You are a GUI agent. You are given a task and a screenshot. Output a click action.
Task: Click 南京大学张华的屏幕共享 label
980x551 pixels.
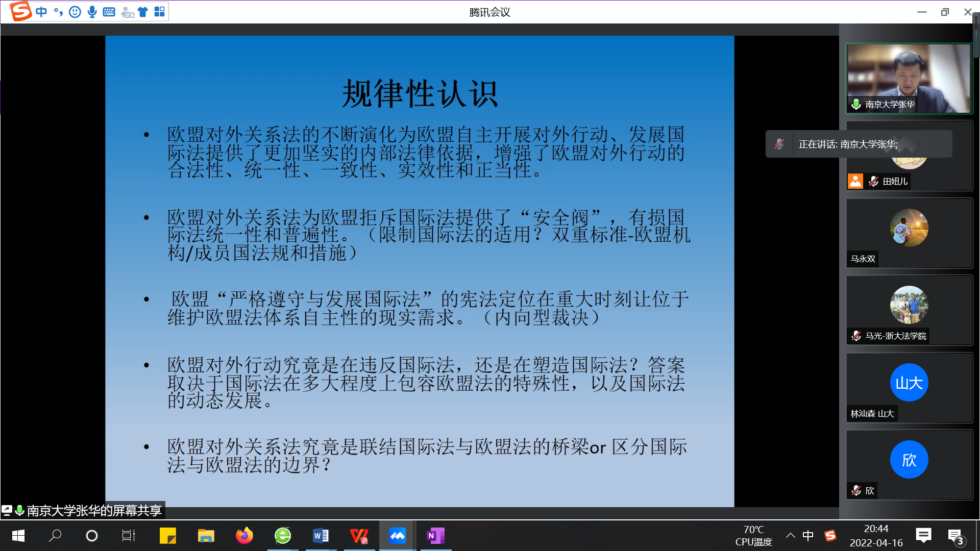click(94, 510)
